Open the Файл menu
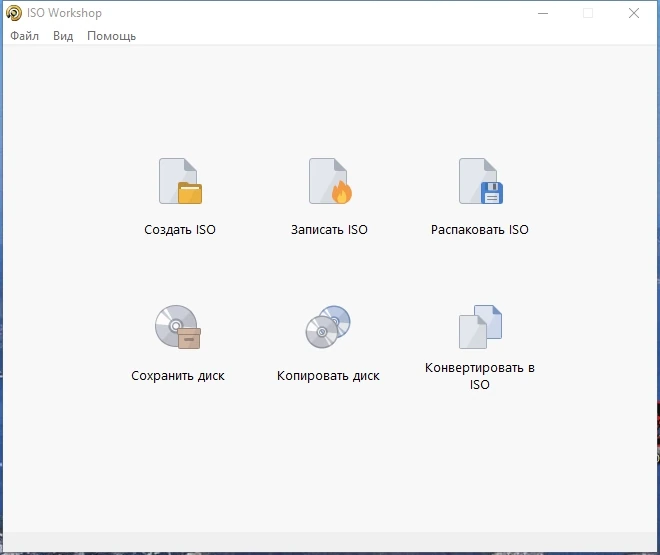The width and height of the screenshot is (660, 555). point(24,36)
